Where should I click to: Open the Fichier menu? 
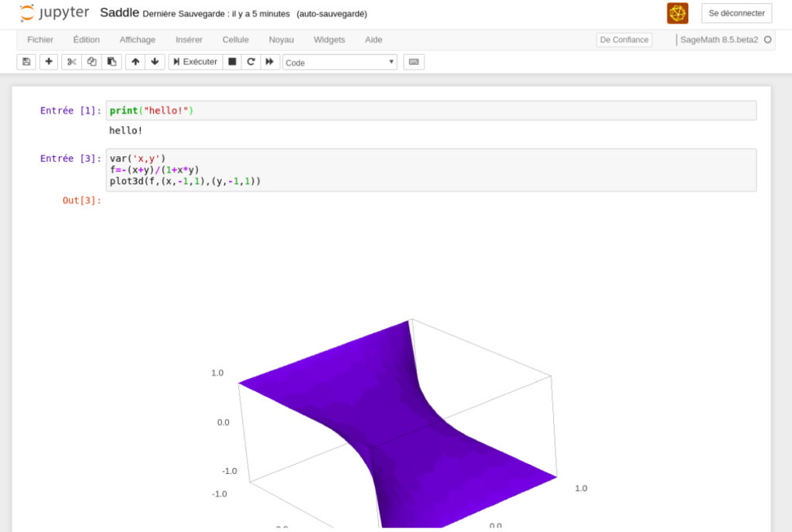(40, 39)
